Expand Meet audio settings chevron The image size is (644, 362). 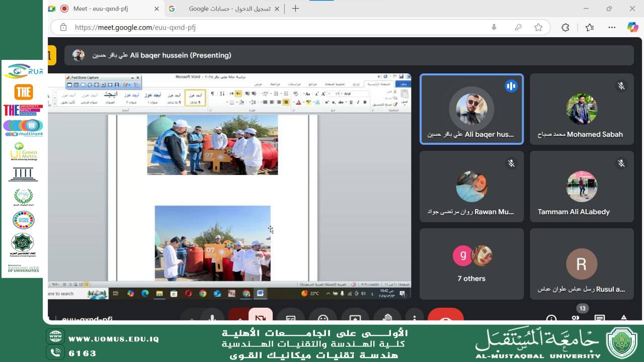(x=191, y=319)
